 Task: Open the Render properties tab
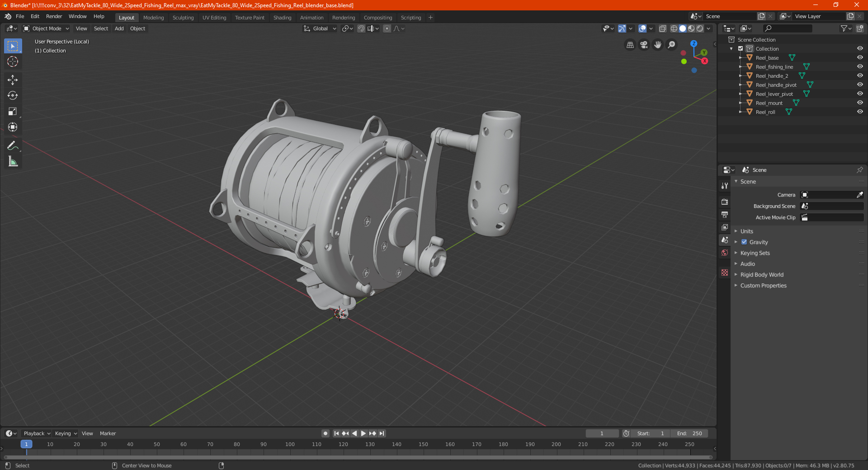(x=725, y=202)
